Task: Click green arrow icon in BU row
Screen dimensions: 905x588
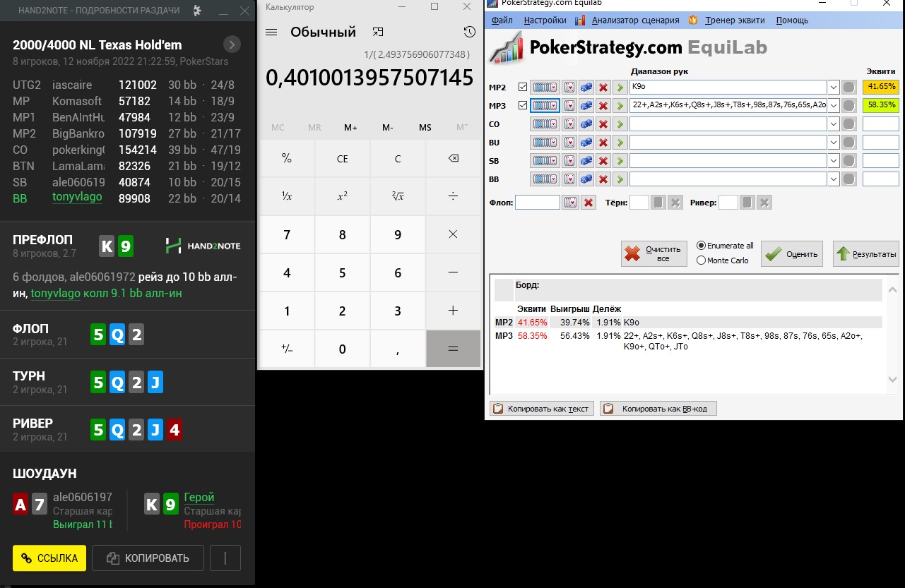Action: pyautogui.click(x=620, y=143)
